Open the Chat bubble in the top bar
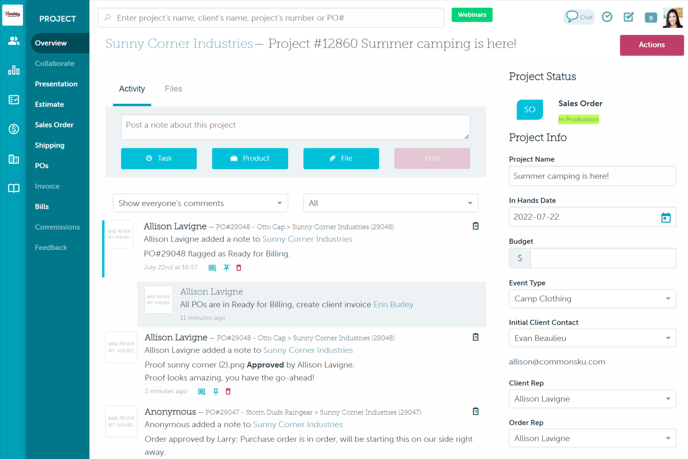 coord(579,17)
